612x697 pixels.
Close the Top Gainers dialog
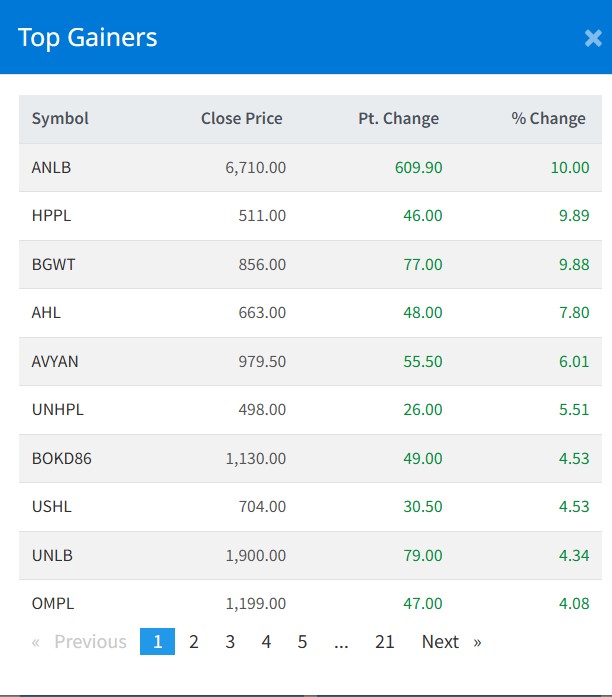(592, 39)
